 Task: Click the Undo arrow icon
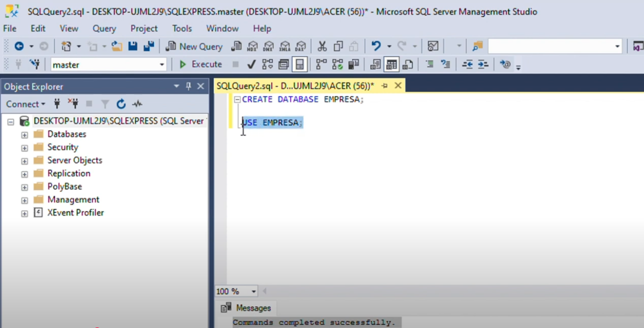(x=376, y=46)
